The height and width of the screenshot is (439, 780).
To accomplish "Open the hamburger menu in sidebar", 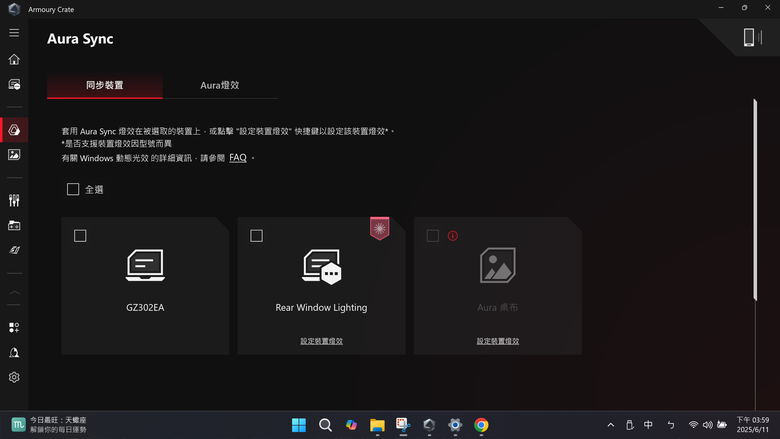I will [14, 33].
